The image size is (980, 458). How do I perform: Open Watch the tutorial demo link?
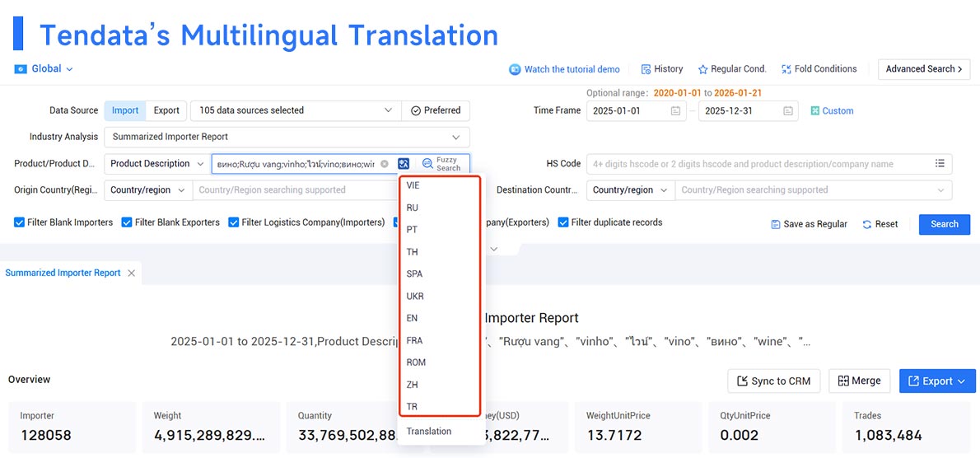(x=572, y=69)
